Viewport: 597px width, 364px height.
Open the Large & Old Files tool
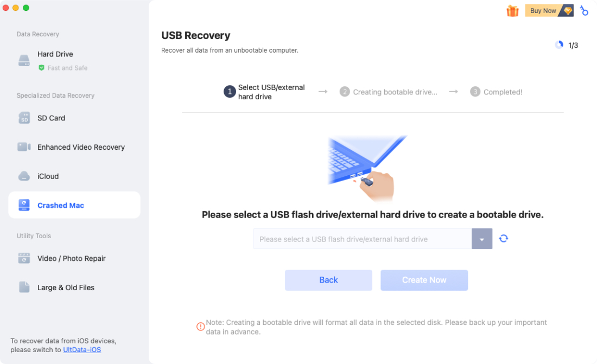[x=24, y=287]
